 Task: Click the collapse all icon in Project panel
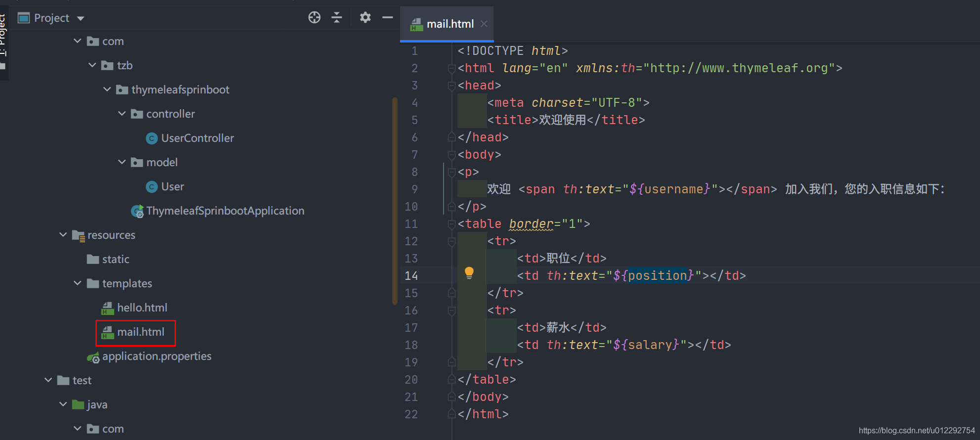[x=337, y=18]
